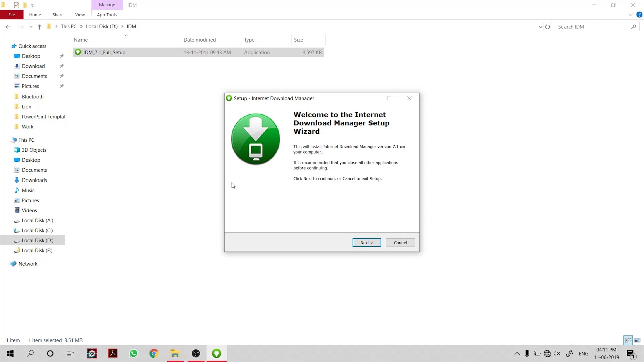
Task: Show hidden system tray icons
Action: (517, 354)
